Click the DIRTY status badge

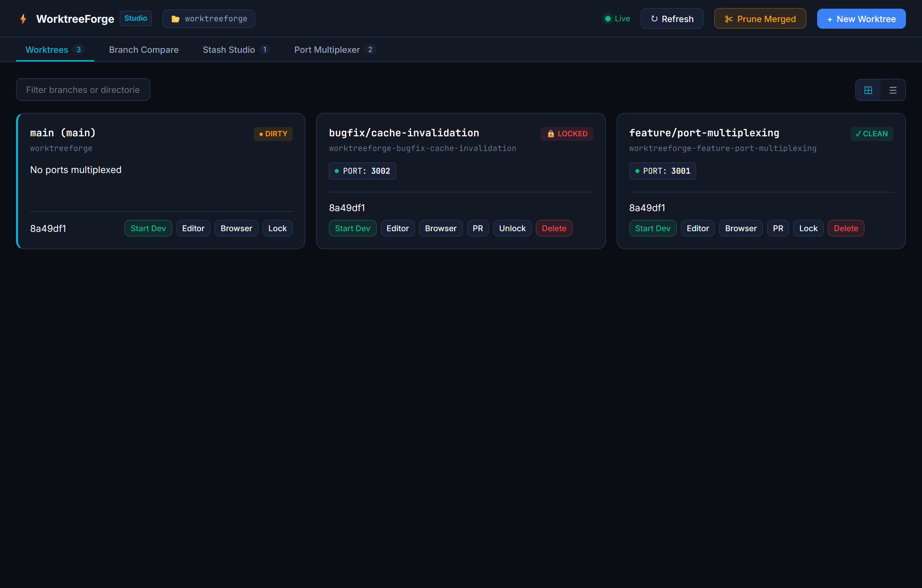[273, 134]
